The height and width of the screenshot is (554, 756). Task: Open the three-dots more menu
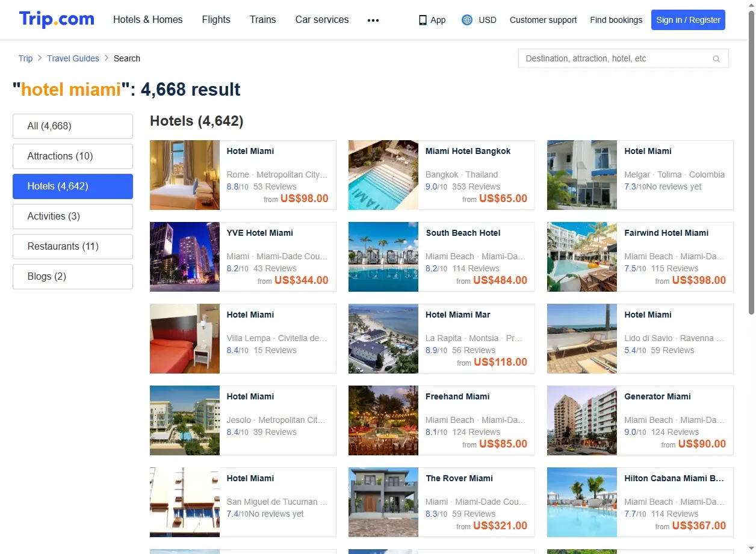[373, 20]
